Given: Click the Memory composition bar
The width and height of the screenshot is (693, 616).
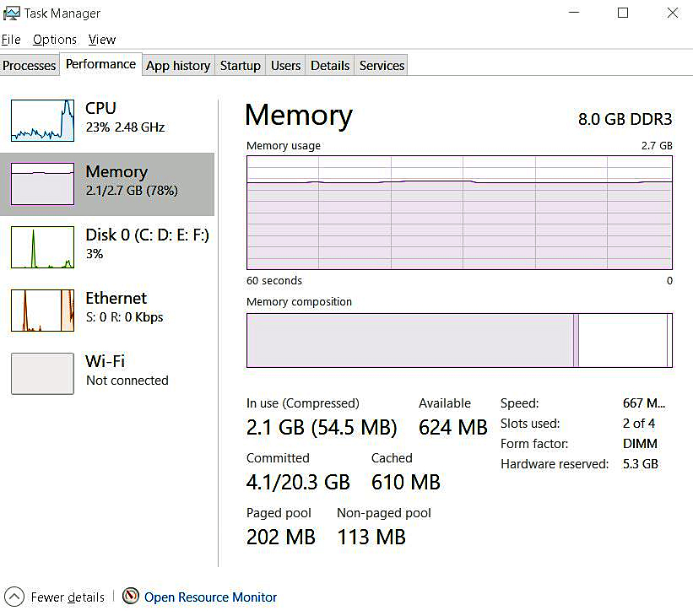Looking at the screenshot, I should tap(459, 340).
